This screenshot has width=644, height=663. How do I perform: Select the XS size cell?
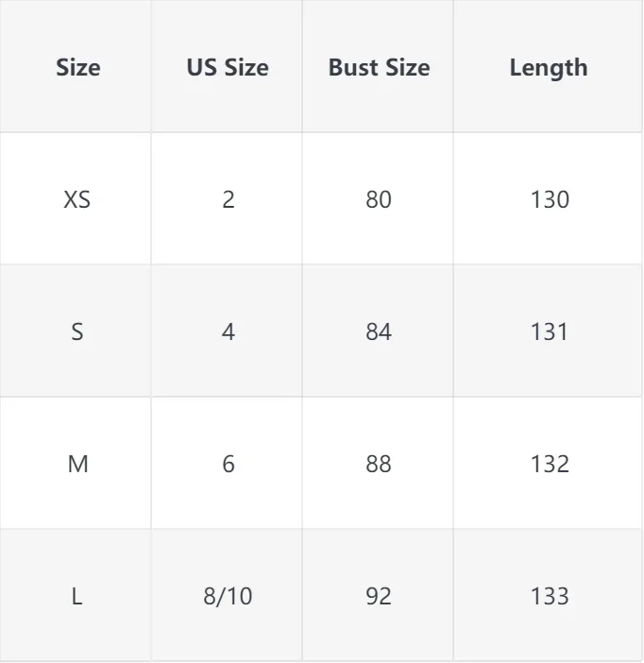[x=76, y=199]
